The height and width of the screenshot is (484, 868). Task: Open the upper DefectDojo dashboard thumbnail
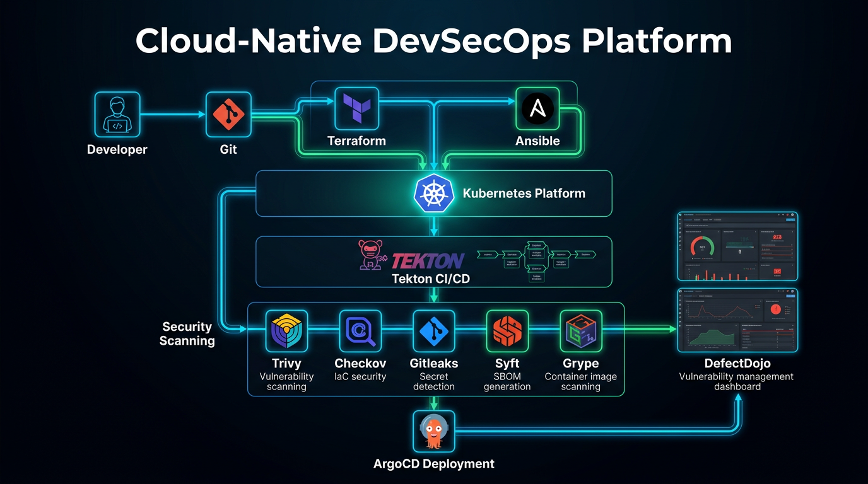[x=737, y=246]
